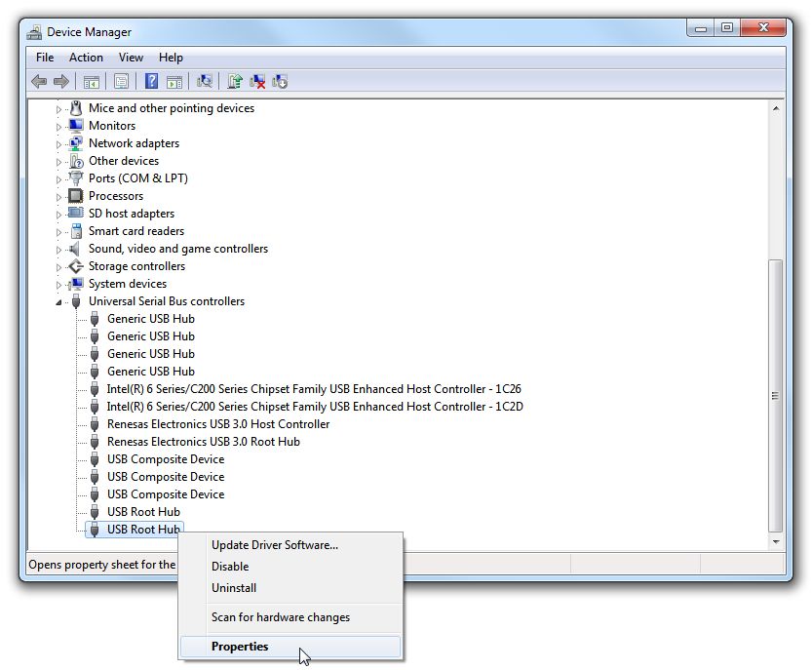Viewport: 812px width, 670px height.
Task: Click the status bar text 'Opens property sheet'
Action: [102, 565]
